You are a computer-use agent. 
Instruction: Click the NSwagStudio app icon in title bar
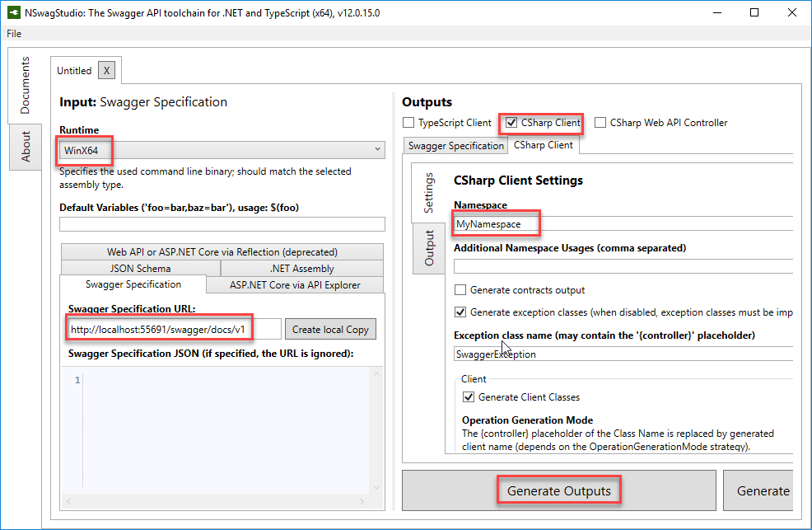15,13
